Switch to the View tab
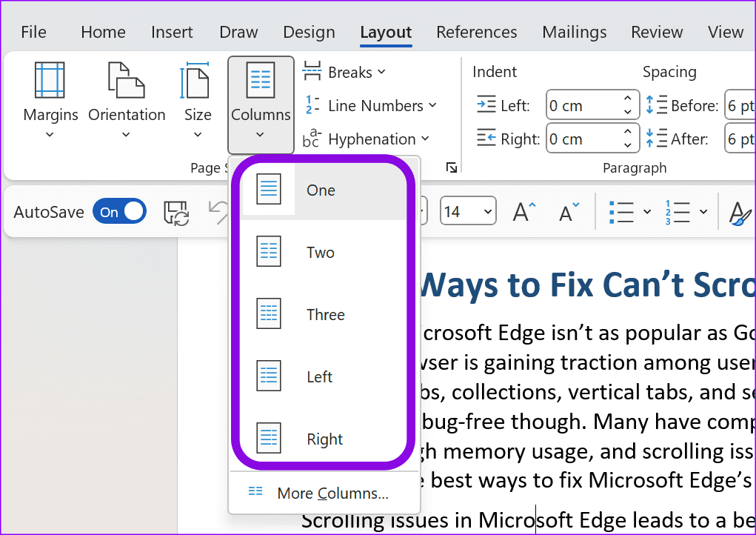This screenshot has height=535, width=756. (725, 33)
